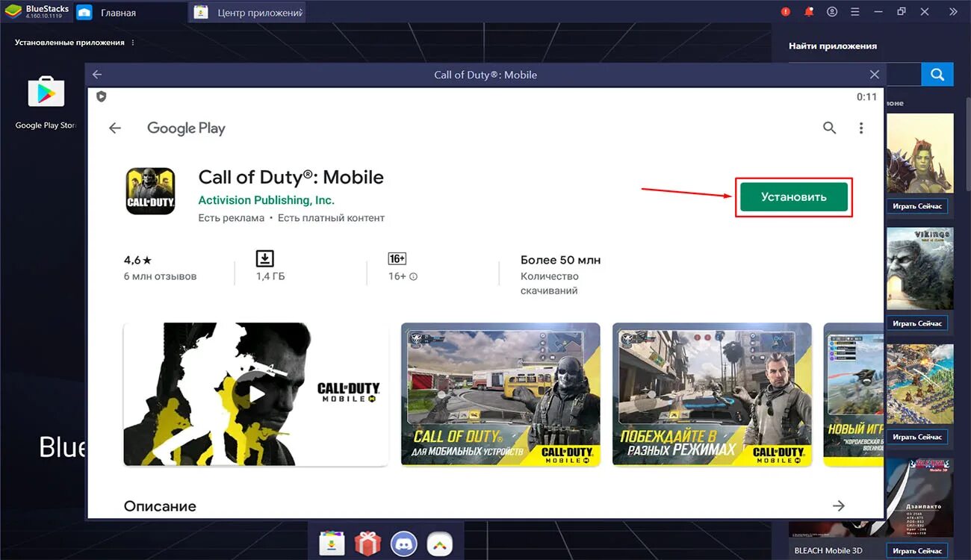
Task: Close the Call of Duty: Mobile popup window
Action: (875, 75)
